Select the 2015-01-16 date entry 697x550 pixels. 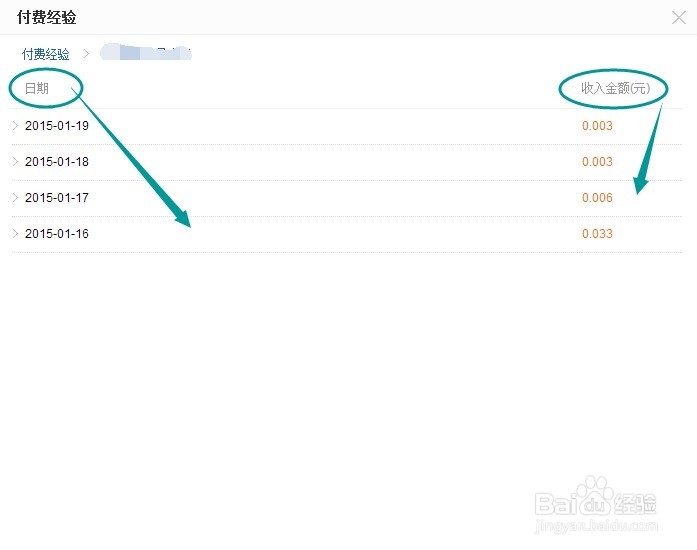[57, 234]
